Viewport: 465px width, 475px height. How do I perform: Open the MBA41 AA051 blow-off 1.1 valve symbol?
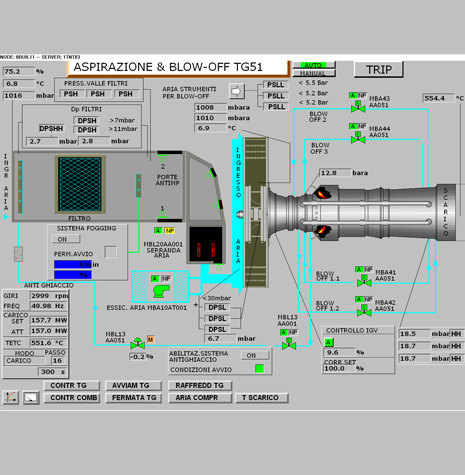[x=364, y=281]
